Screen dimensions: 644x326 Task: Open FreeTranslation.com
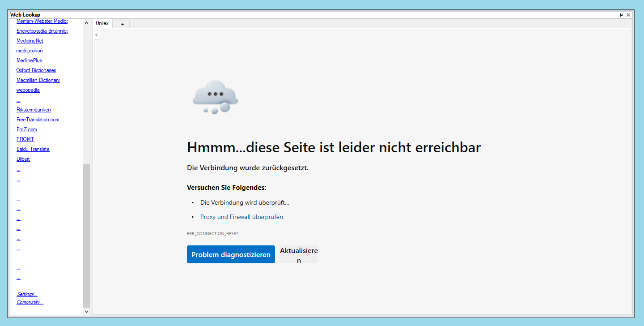point(38,119)
